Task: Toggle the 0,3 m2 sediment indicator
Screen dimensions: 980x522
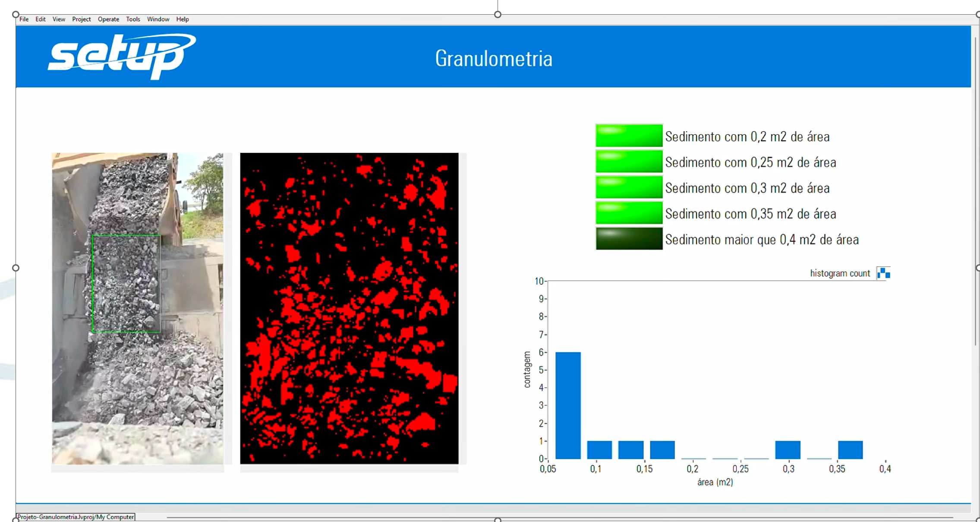Action: click(629, 187)
